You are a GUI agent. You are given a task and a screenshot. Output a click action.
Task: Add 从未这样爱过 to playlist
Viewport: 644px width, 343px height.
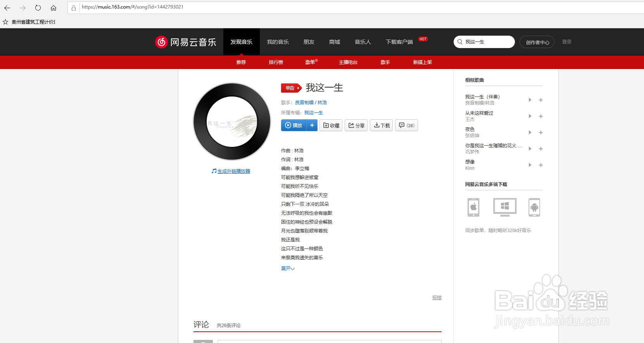pyautogui.click(x=541, y=116)
